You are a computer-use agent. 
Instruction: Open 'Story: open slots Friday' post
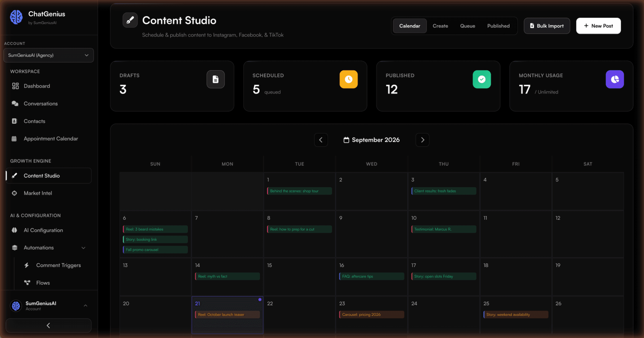444,276
